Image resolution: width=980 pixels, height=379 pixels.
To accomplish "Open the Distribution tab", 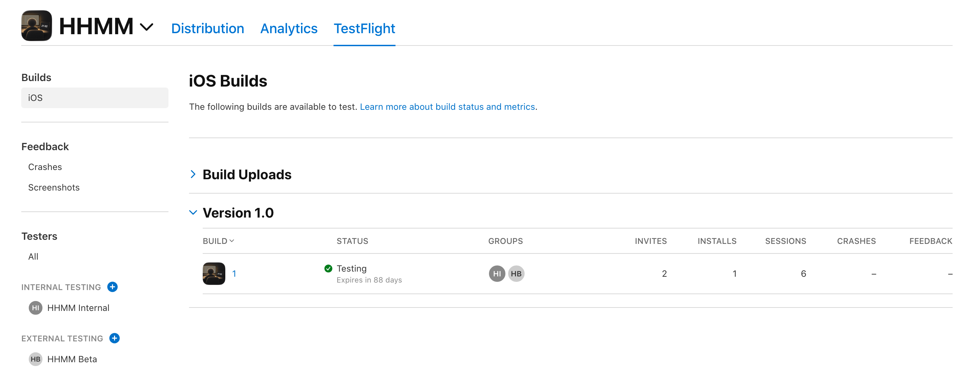I will 208,28.
